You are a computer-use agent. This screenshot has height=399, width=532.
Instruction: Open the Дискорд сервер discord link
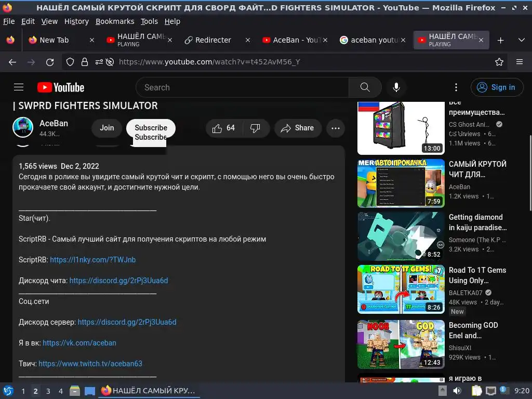[127, 322]
